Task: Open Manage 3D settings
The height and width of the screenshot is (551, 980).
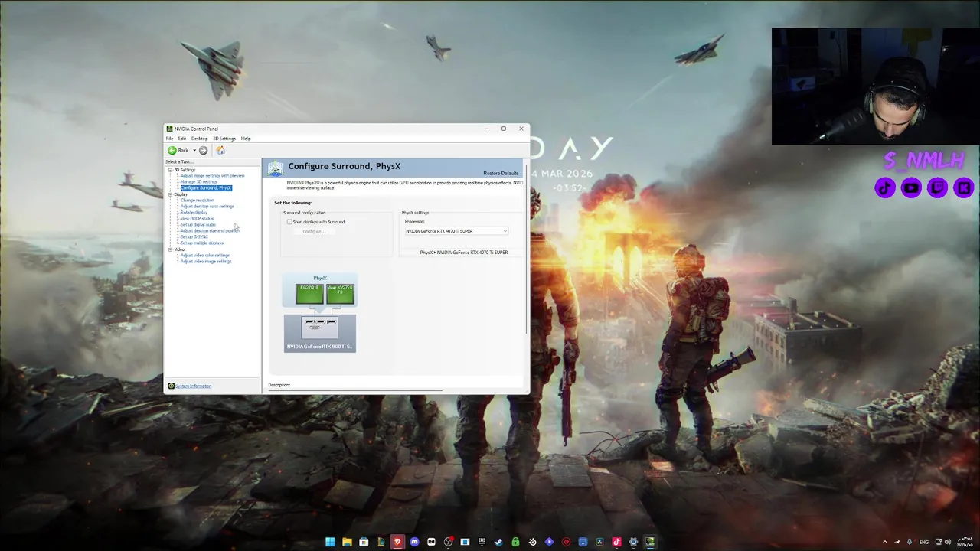Action: (x=199, y=182)
